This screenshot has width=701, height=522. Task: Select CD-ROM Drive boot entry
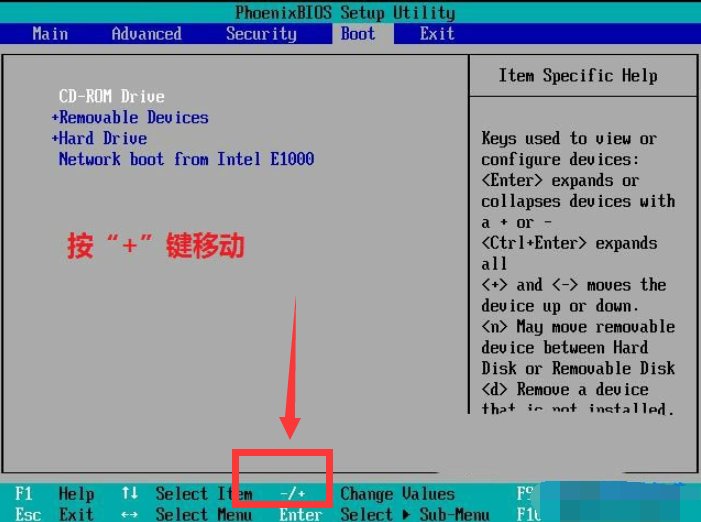(x=111, y=96)
